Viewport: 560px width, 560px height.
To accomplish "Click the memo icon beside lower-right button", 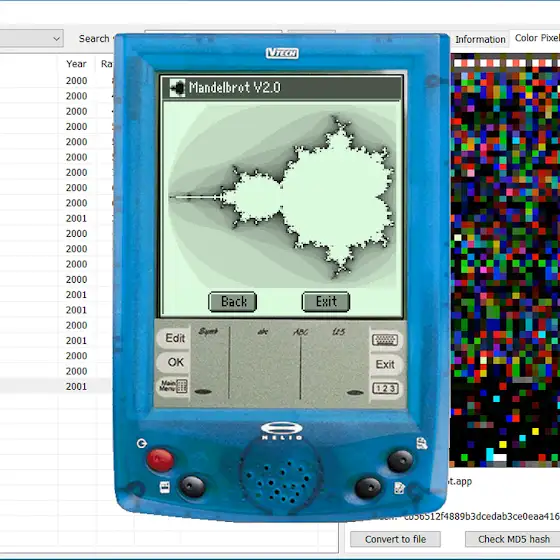I will 399,488.
